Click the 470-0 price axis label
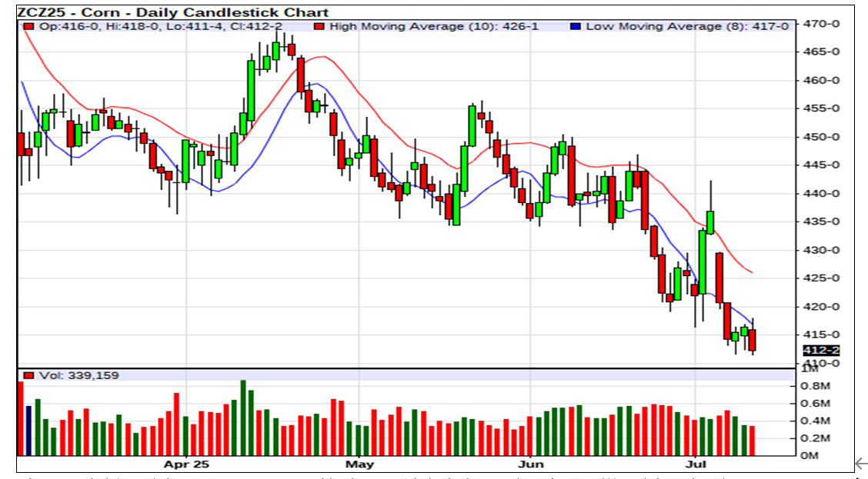This screenshot has width=868, height=479. [x=820, y=24]
